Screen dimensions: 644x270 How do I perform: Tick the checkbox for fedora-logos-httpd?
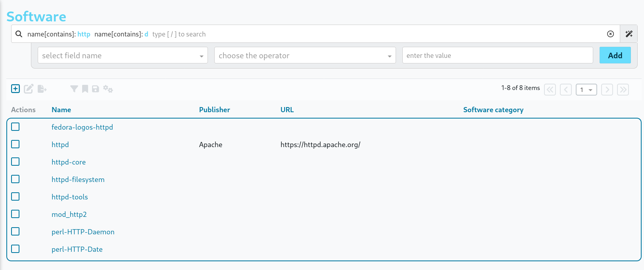pyautogui.click(x=15, y=127)
